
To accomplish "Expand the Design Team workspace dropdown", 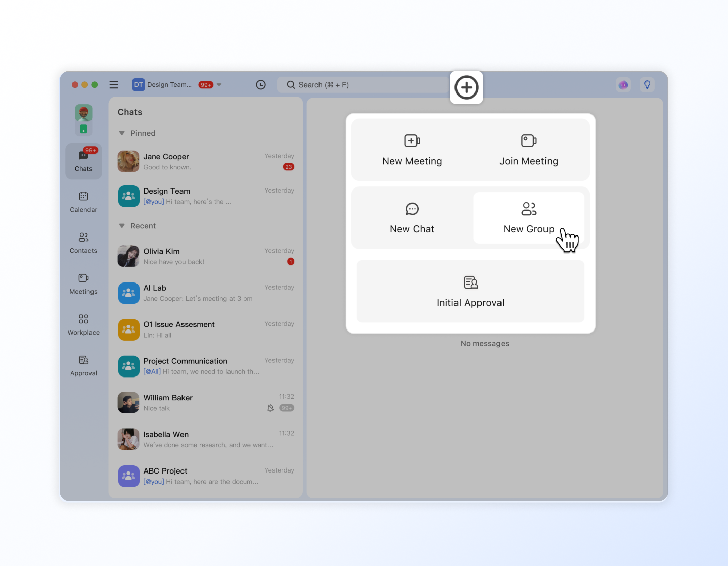I will point(219,85).
